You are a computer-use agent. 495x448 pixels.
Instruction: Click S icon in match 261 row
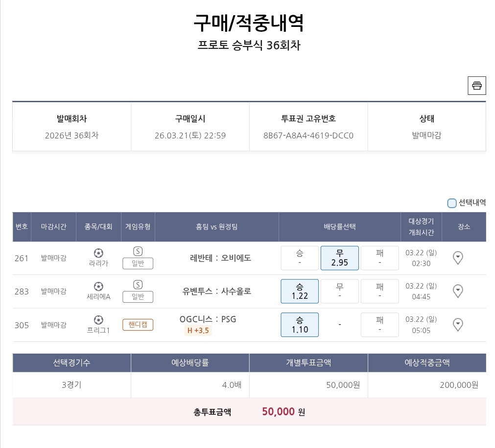[138, 251]
